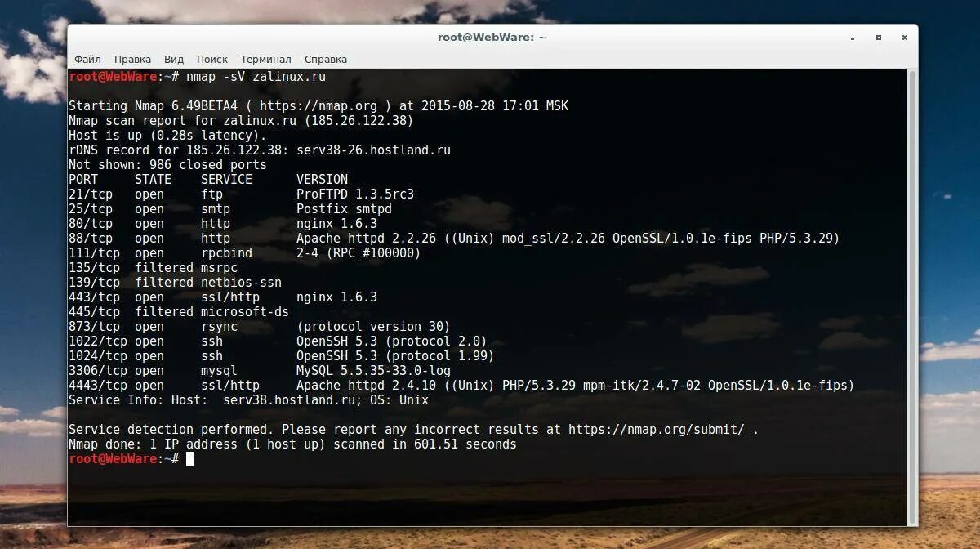Click the https://nmap.org URL in the Starting line

318,106
